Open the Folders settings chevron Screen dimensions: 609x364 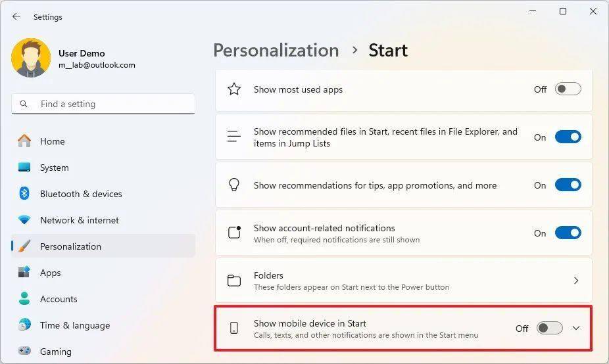pos(576,281)
